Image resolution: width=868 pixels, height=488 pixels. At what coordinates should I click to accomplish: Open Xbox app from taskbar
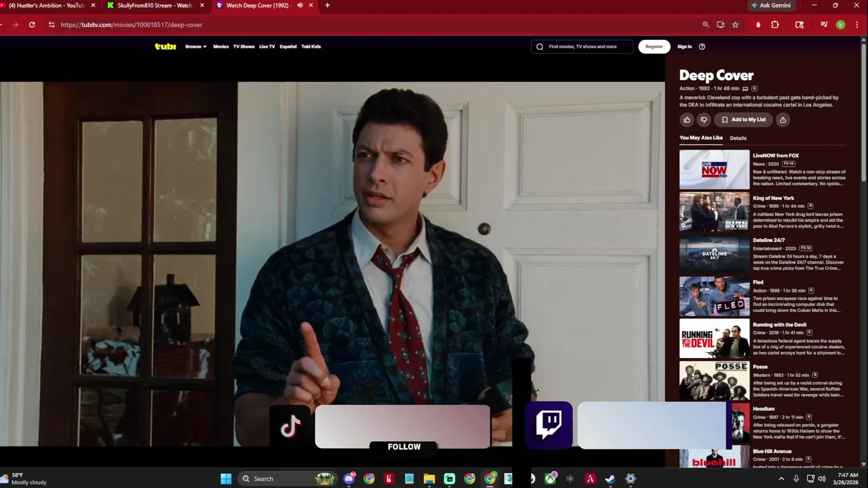(550, 479)
